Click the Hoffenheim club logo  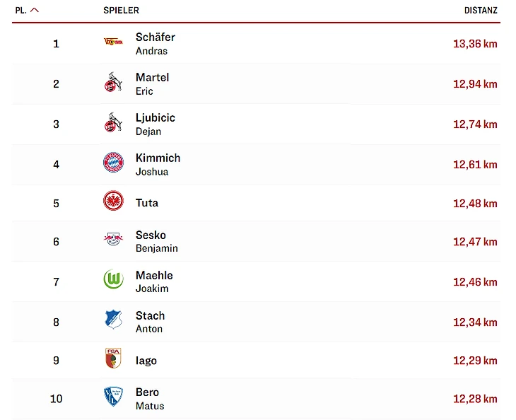coord(113,322)
